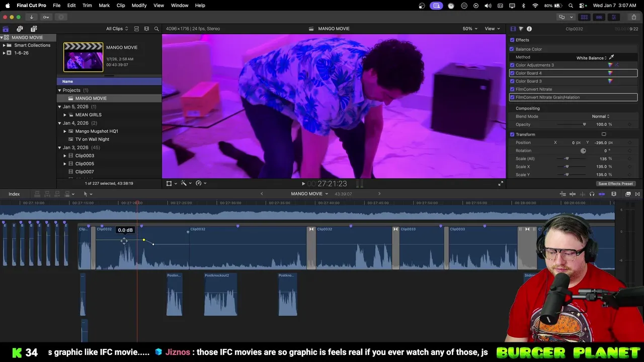The width and height of the screenshot is (644, 362).
Task: Open the Modify menu
Action: 139,6
